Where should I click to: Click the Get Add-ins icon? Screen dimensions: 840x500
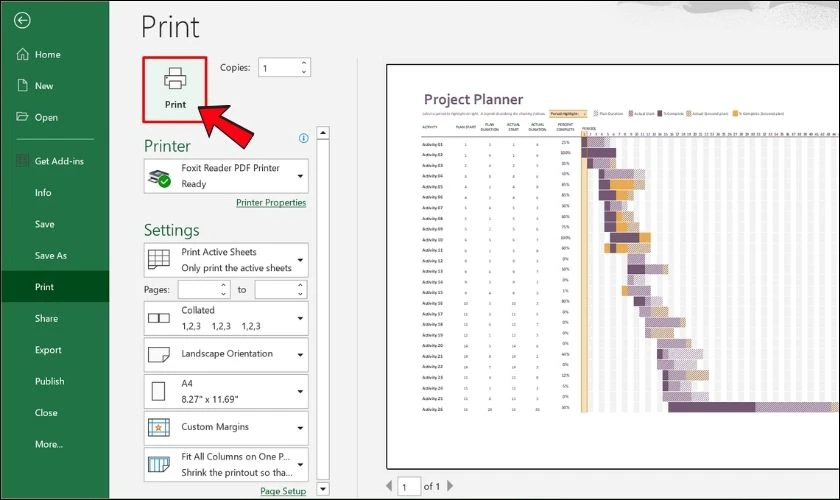pyautogui.click(x=22, y=161)
